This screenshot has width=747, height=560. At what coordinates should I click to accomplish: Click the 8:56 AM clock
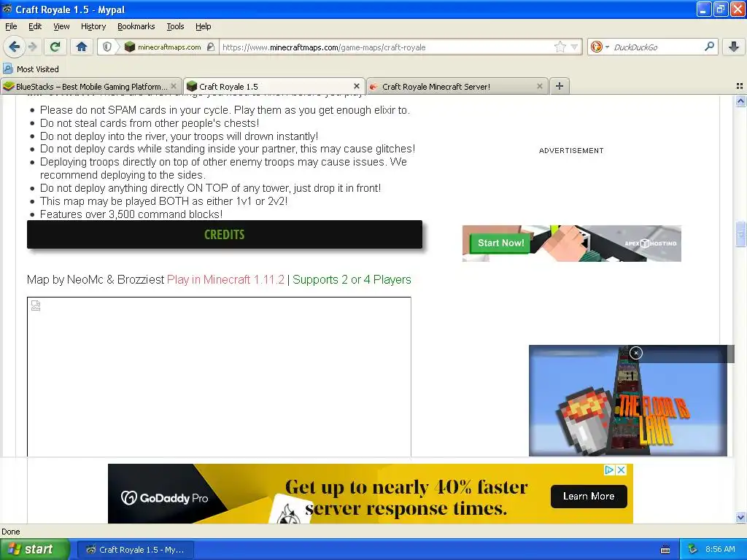[x=720, y=550]
